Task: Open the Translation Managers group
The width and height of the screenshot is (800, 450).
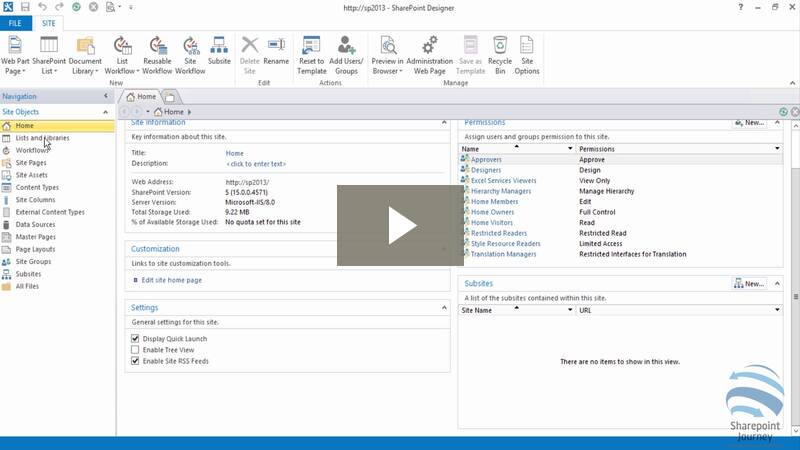Action: [x=504, y=254]
